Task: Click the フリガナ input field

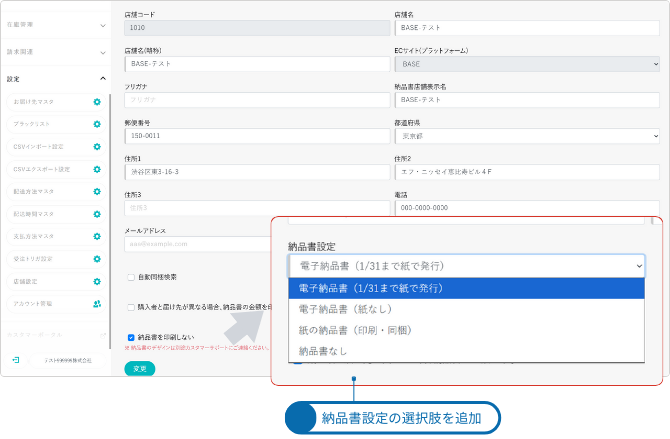Action: point(257,100)
